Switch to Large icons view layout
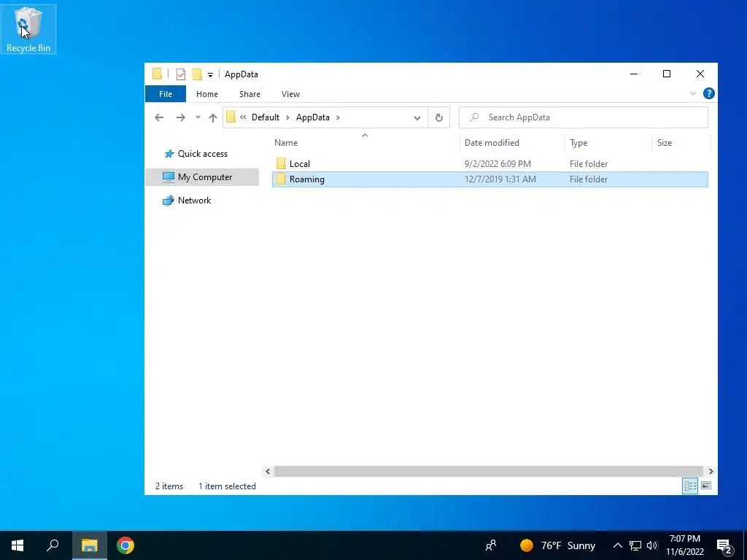This screenshot has height=560, width=747. coord(706,486)
